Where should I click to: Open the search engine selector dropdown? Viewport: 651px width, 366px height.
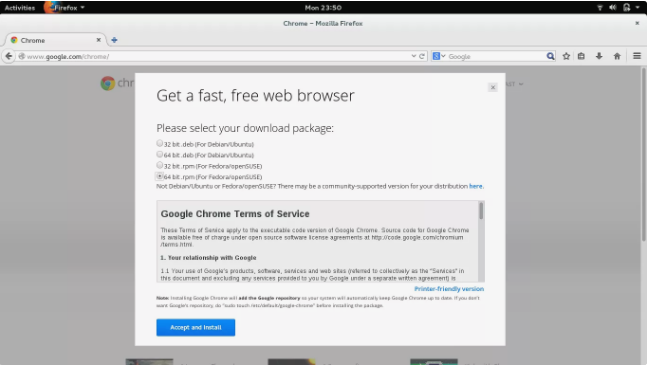click(x=438, y=56)
